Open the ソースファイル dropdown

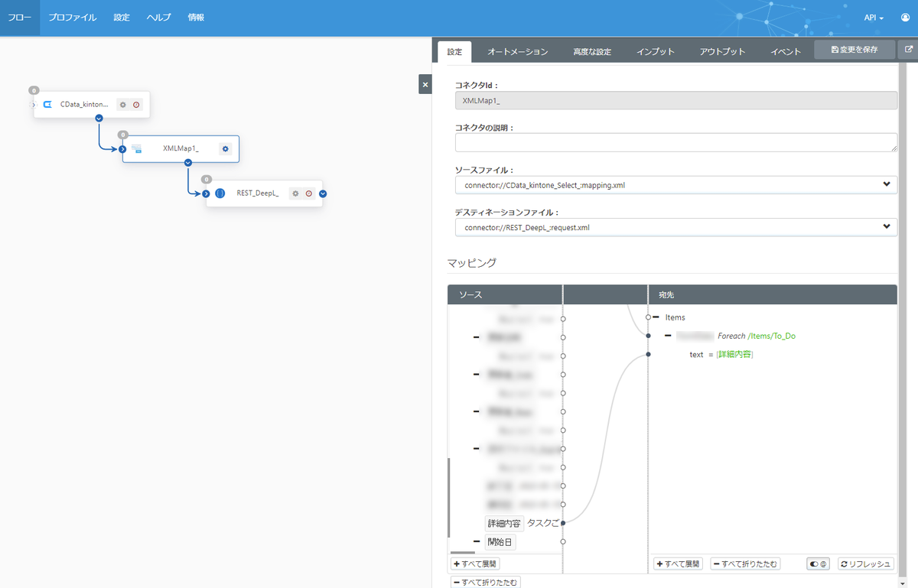coord(676,185)
